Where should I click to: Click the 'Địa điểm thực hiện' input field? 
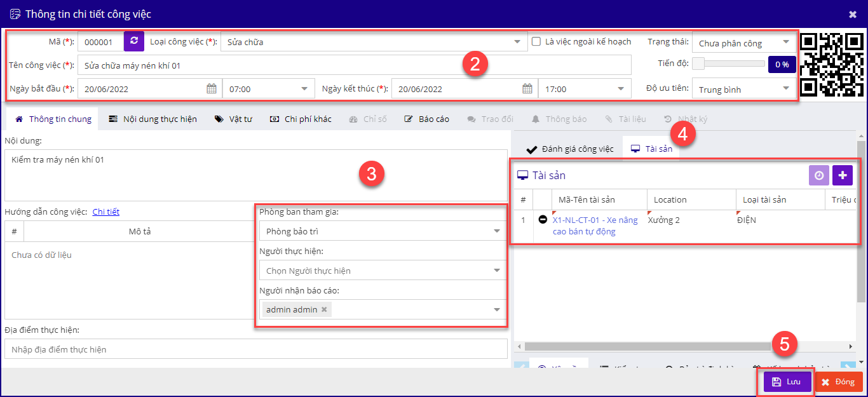pyautogui.click(x=256, y=349)
